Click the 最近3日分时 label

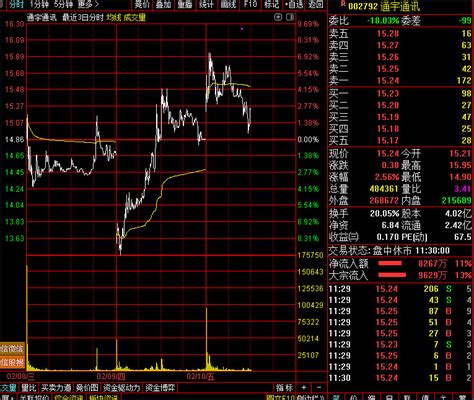pyautogui.click(x=83, y=17)
